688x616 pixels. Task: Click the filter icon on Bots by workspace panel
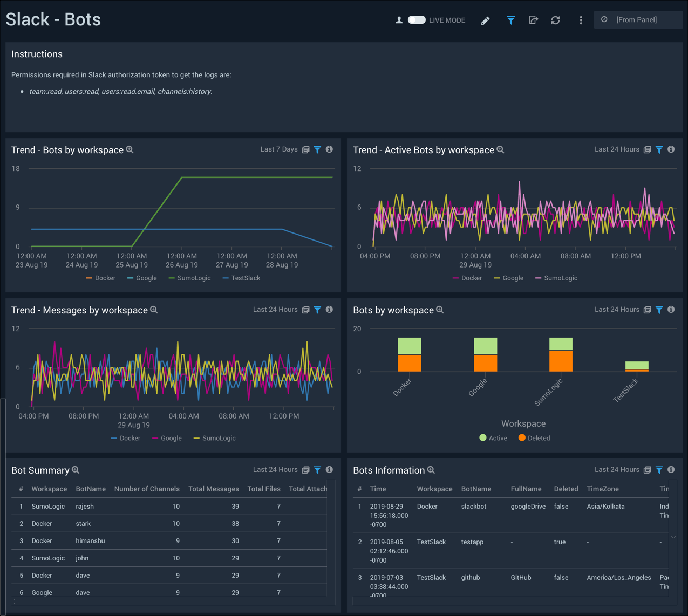pos(659,310)
